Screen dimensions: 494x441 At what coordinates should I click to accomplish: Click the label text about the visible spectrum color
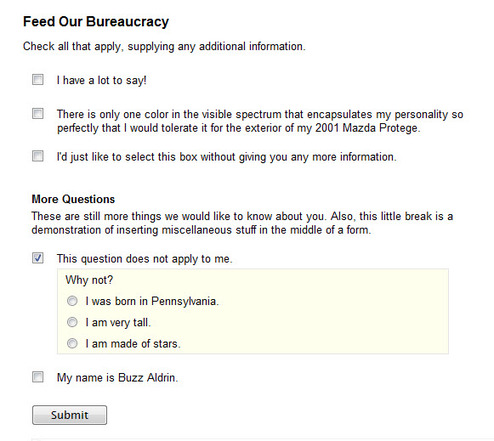tap(260, 121)
